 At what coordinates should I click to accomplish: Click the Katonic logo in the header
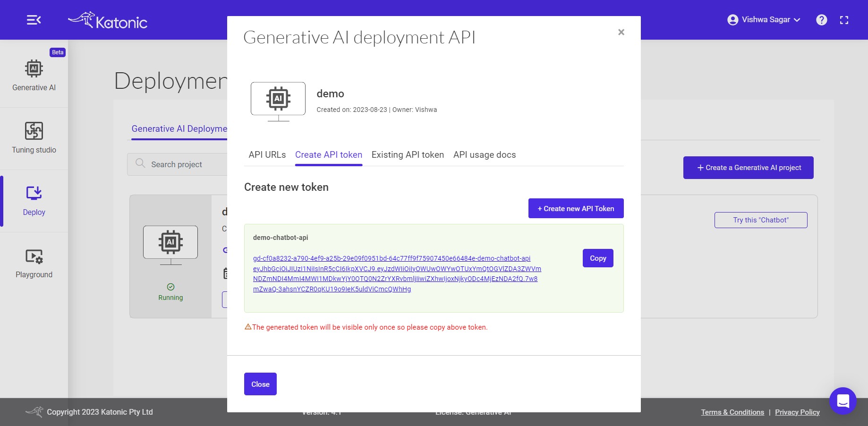(108, 20)
